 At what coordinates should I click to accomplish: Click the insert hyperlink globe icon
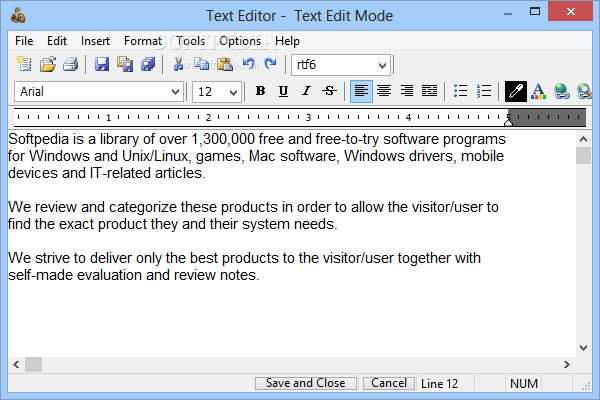point(561,91)
